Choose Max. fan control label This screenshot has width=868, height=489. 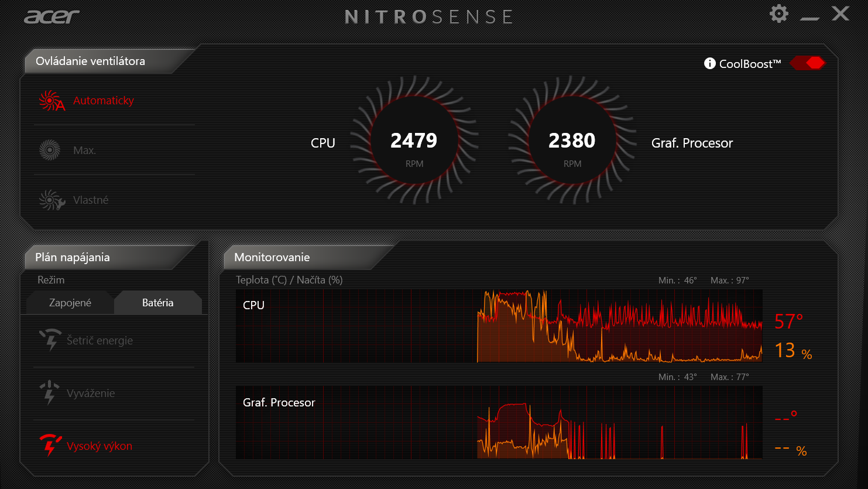tap(84, 151)
